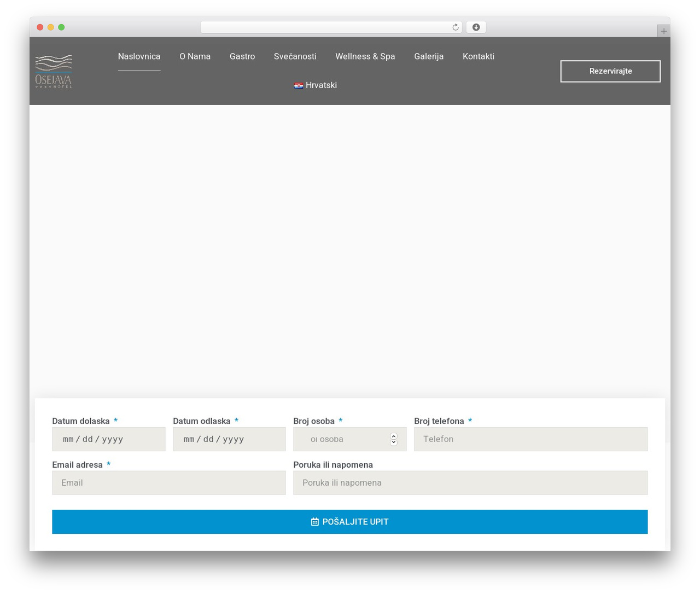This screenshot has height=593, width=700.
Task: Select the Gastro menu item
Action: 242,56
